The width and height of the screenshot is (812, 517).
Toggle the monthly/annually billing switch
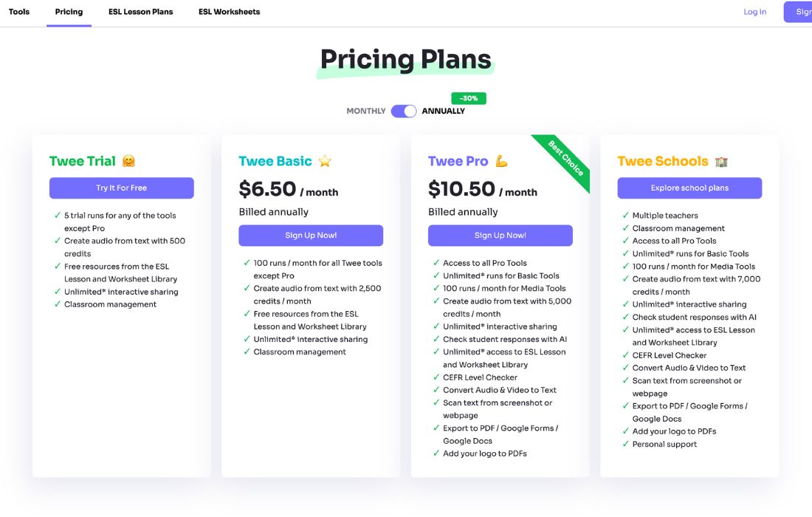click(404, 111)
